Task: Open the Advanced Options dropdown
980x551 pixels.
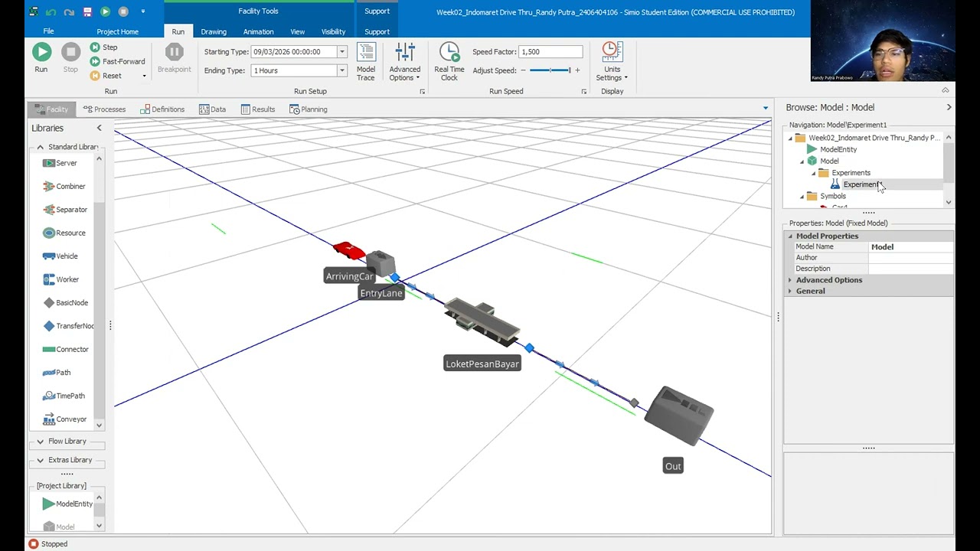Action: pos(405,62)
